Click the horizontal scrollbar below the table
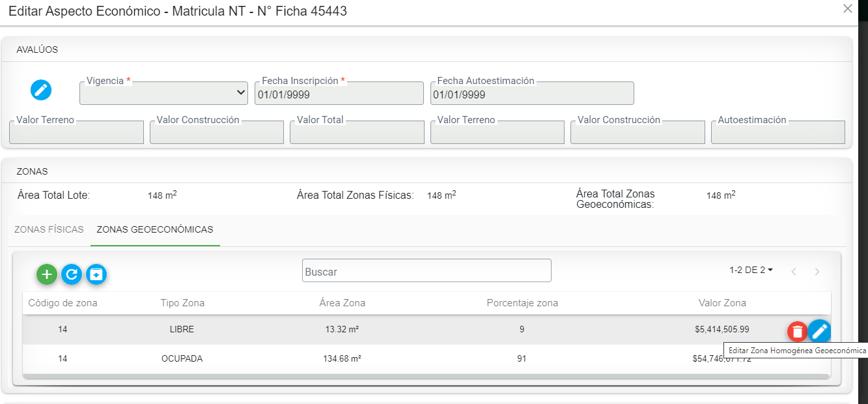This screenshot has width=868, height=404. click(x=427, y=377)
